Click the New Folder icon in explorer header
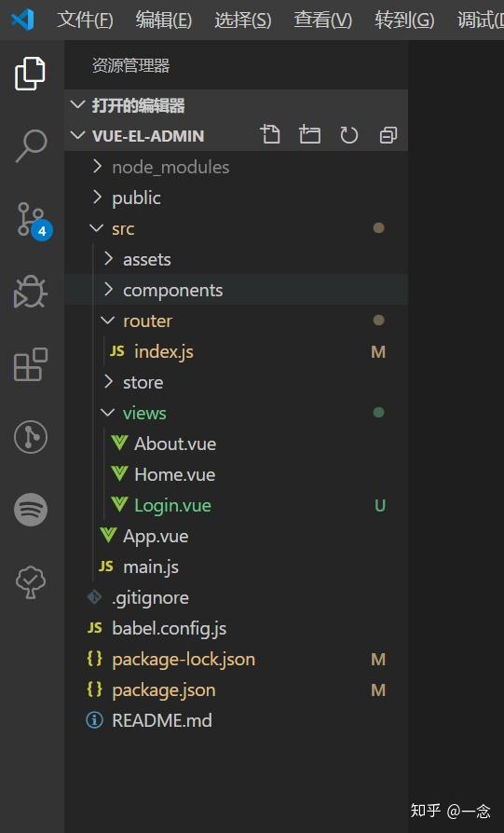 (309, 135)
